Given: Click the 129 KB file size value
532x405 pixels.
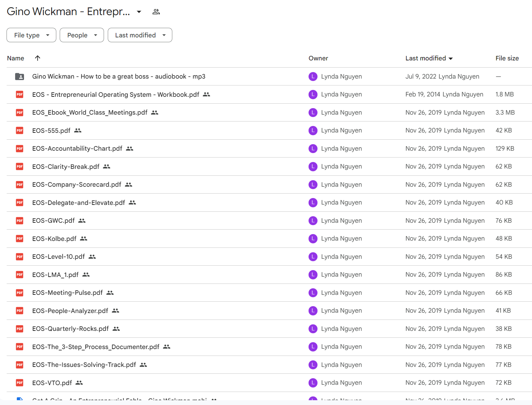Looking at the screenshot, I should pyautogui.click(x=505, y=149).
